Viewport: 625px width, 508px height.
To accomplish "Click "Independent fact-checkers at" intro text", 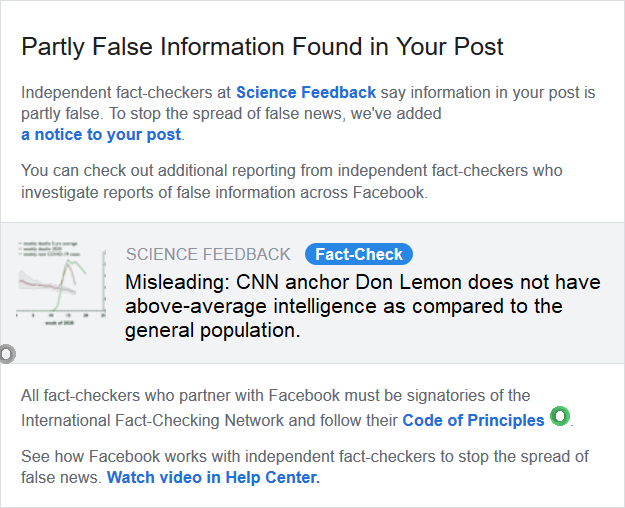I will [x=126, y=93].
